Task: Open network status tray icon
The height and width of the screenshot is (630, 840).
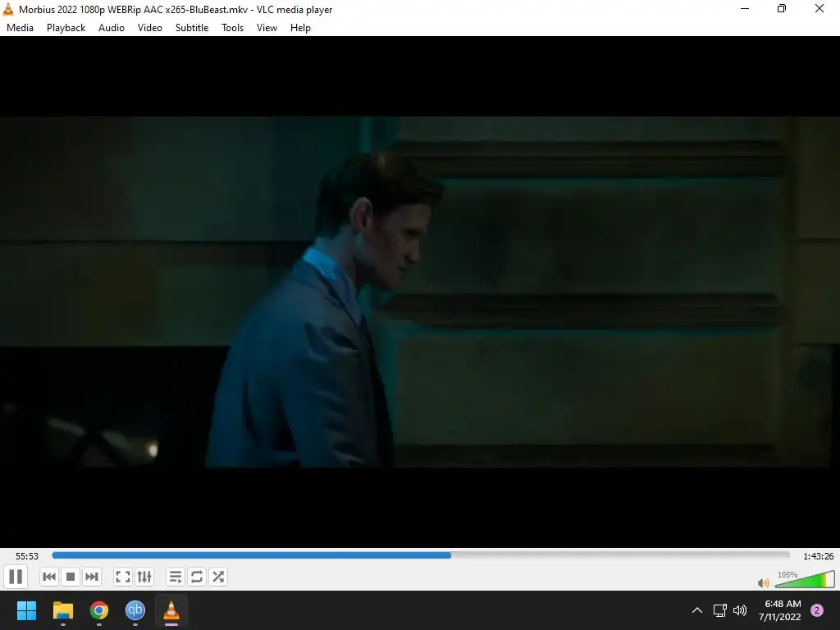Action: pyautogui.click(x=720, y=610)
